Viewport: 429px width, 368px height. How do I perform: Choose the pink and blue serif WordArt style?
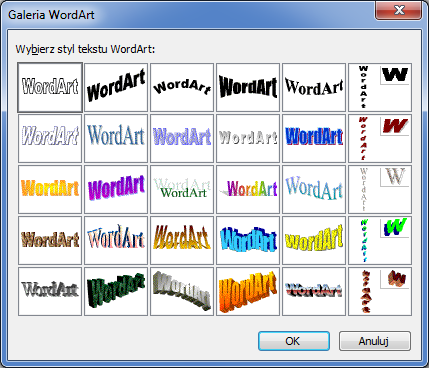(116, 240)
